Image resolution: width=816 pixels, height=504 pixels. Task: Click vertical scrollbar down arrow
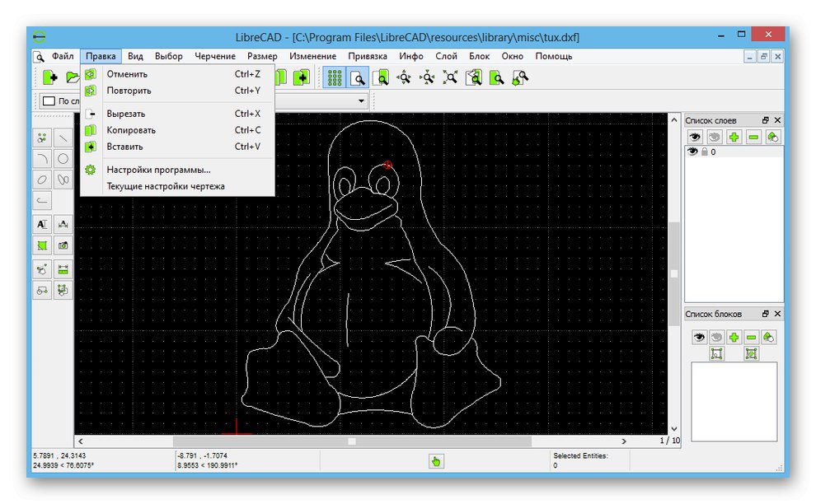tap(674, 429)
